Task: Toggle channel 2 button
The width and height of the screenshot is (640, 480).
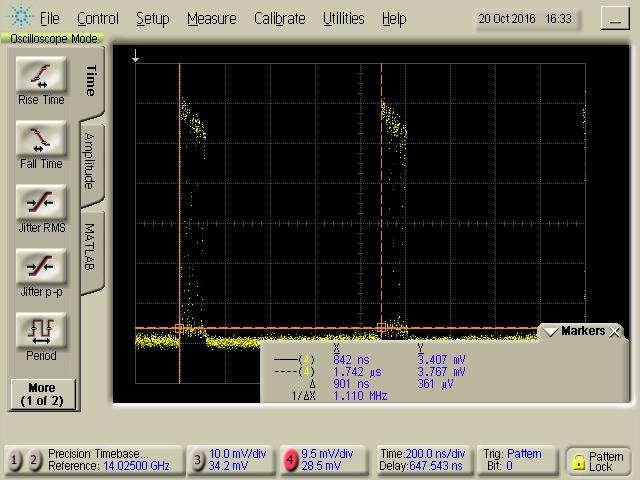Action: coord(34,460)
